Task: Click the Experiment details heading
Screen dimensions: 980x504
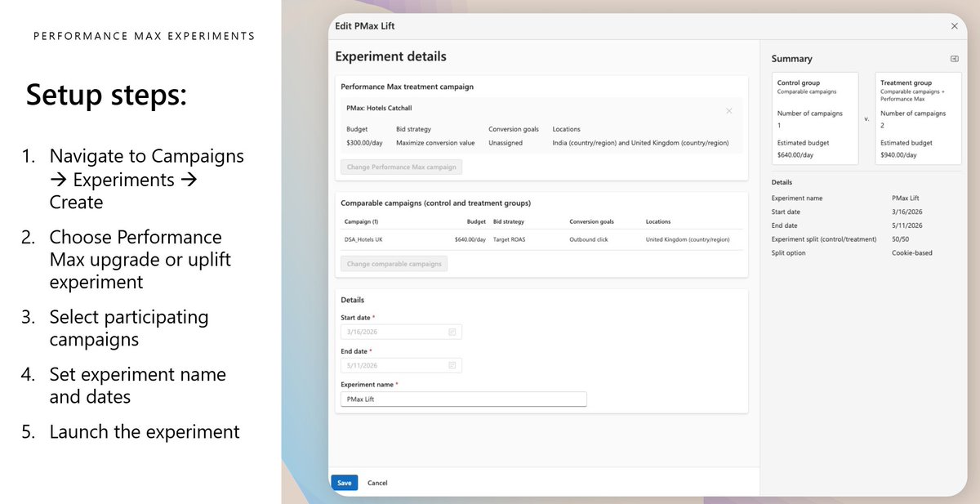Action: click(x=390, y=56)
